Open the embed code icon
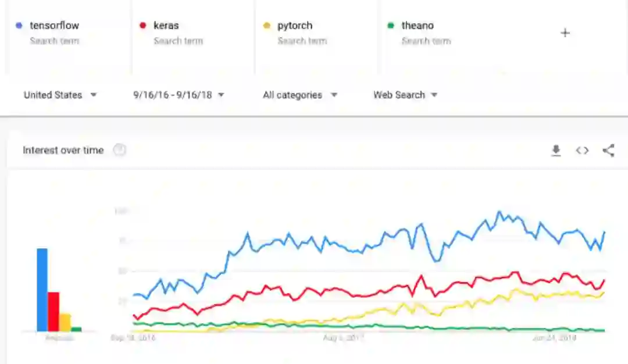The image size is (628, 364). 582,151
